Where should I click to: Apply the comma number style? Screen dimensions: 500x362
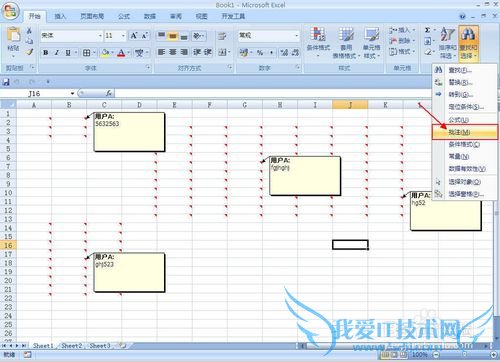pos(271,52)
